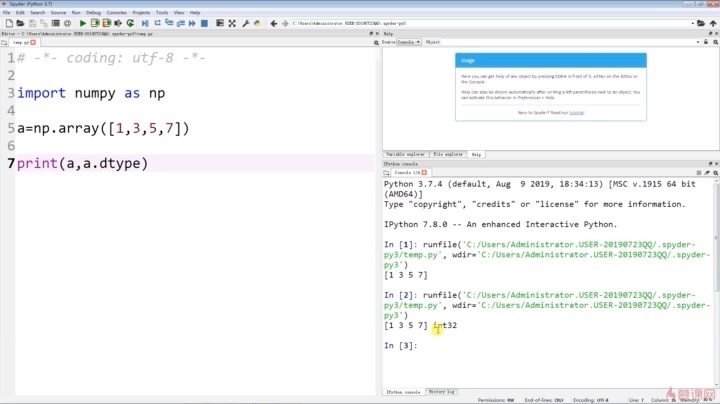The height and width of the screenshot is (404, 720).
Task: Click the In [3]: console prompt
Action: point(401,345)
